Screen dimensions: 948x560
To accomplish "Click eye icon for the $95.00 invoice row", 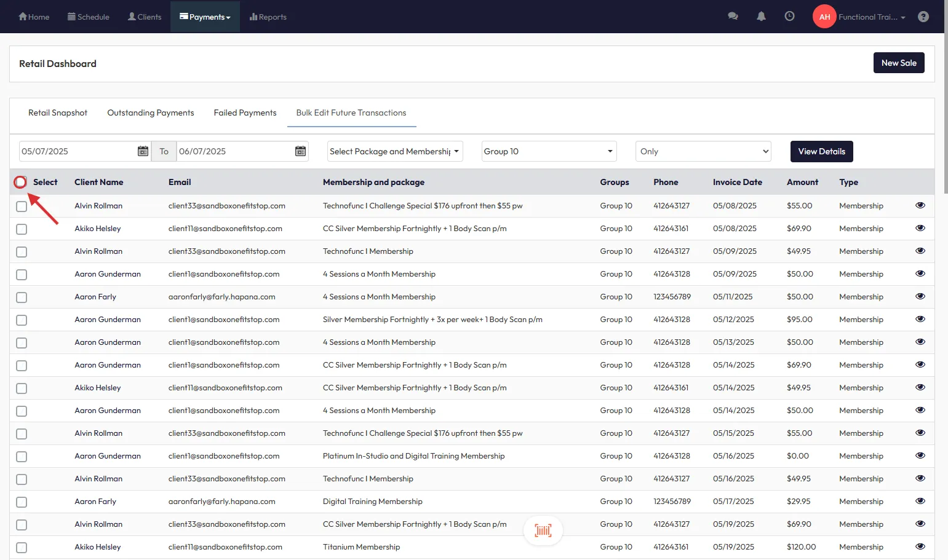I will coord(920,319).
